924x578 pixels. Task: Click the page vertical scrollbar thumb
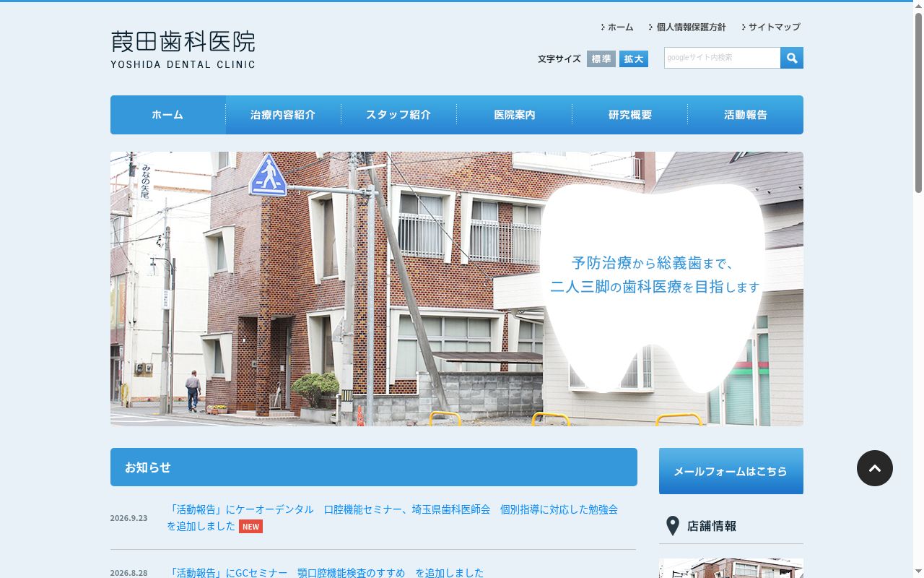pos(918,101)
